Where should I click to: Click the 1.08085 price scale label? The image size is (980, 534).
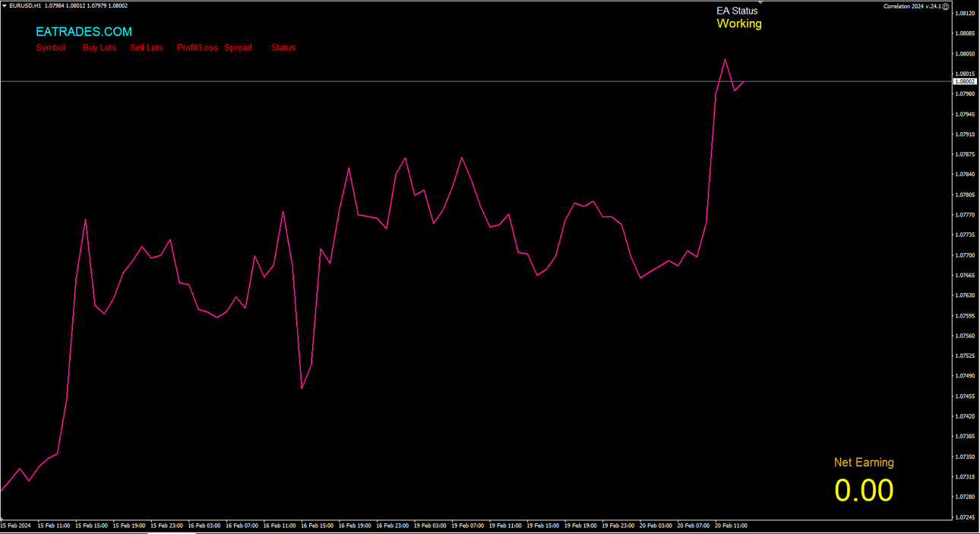966,33
